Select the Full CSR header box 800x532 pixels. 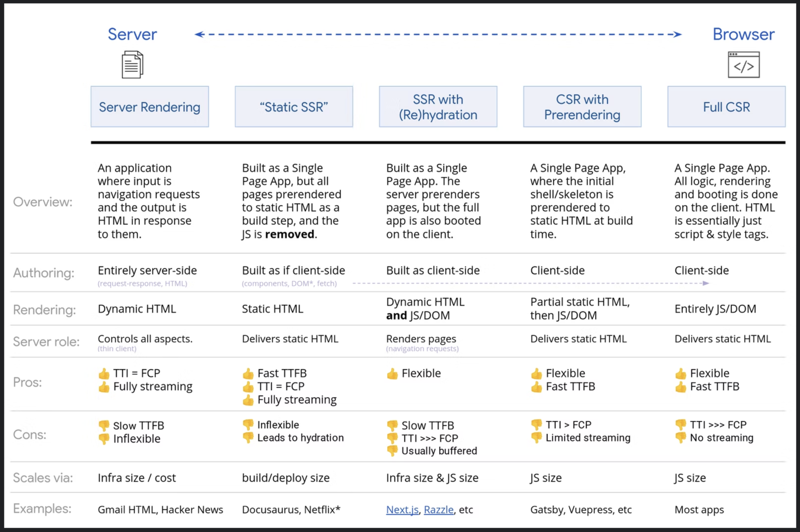click(726, 107)
